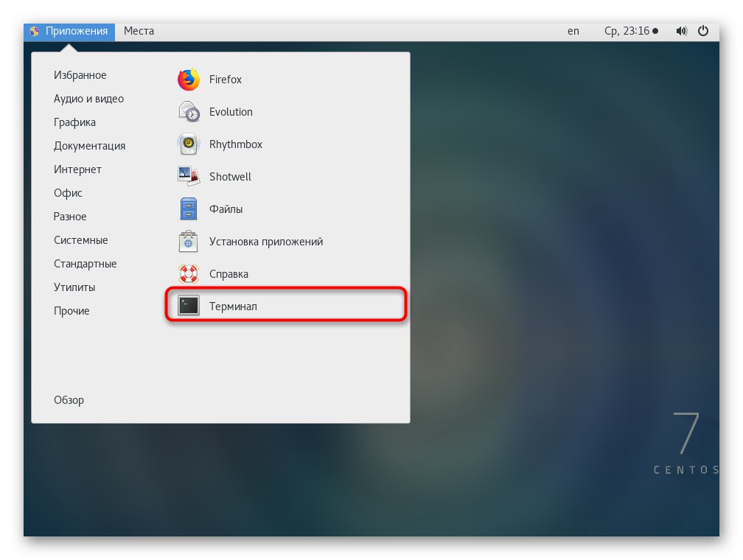Click the Приложения menu logo icon
This screenshot has width=743, height=560.
coord(34,31)
